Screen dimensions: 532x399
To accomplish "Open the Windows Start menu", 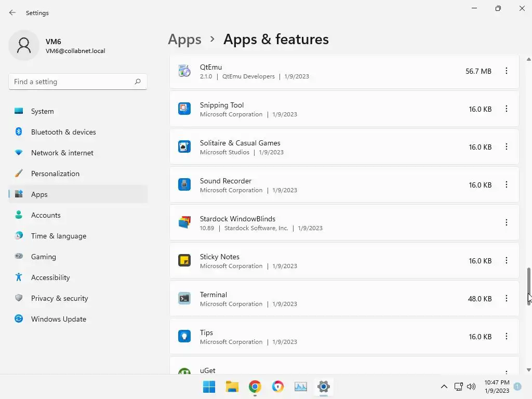I will click(209, 387).
